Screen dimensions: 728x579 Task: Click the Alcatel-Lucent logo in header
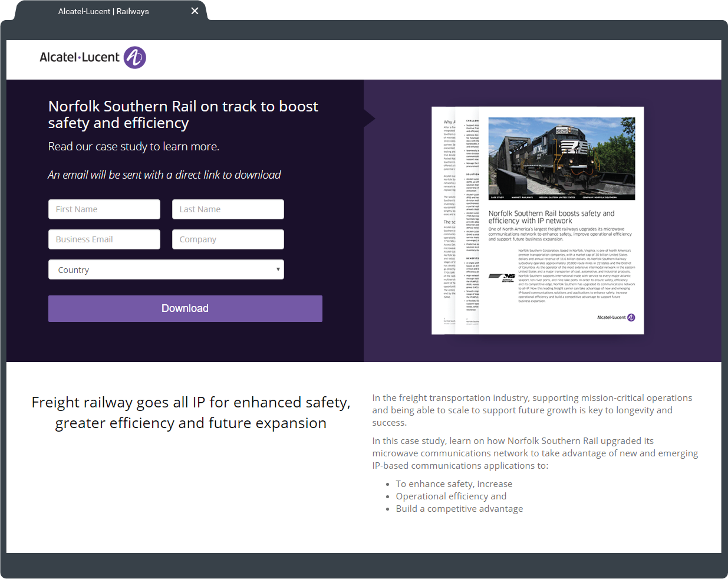click(x=93, y=58)
